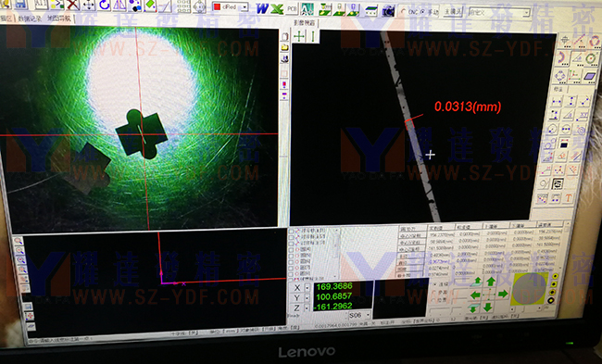Screen dimensions: 602x364
Task: Open the camera capture icon in toolbar
Action: pyautogui.click(x=388, y=10)
